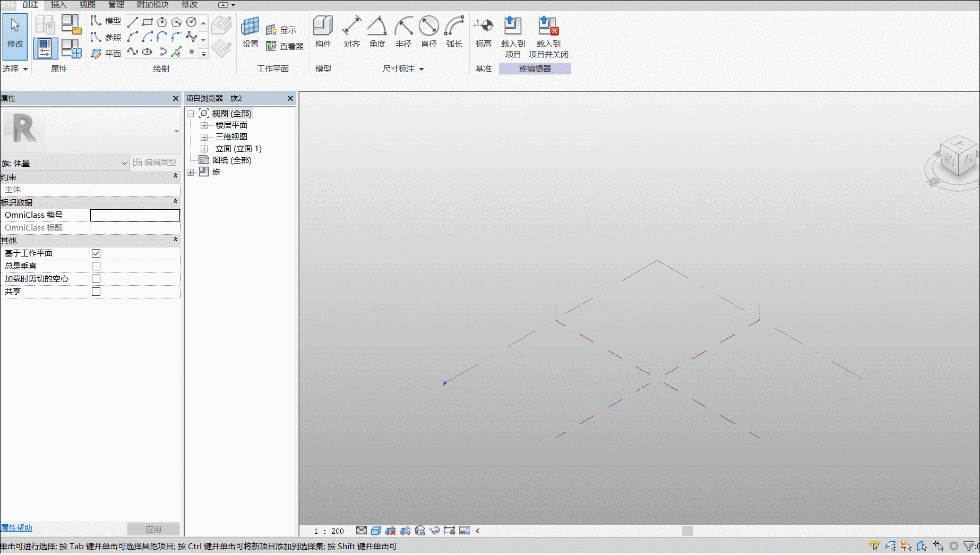Open the 查看器 work plane viewer
This screenshot has height=555, width=980.
[285, 46]
